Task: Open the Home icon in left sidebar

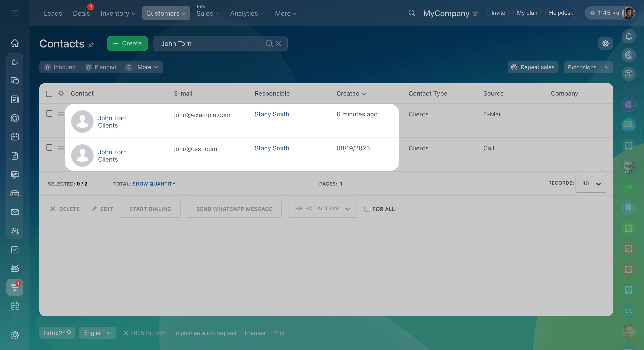Action: [15, 43]
